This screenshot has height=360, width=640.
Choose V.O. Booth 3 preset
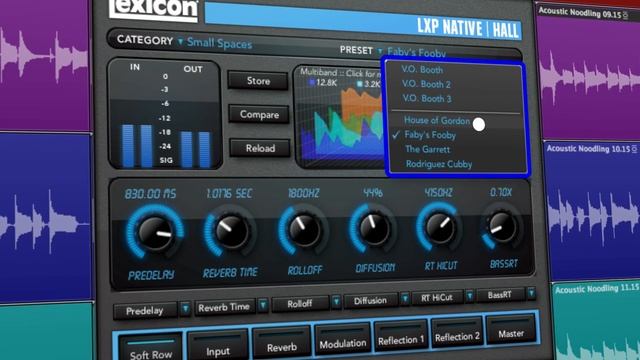pos(427,98)
